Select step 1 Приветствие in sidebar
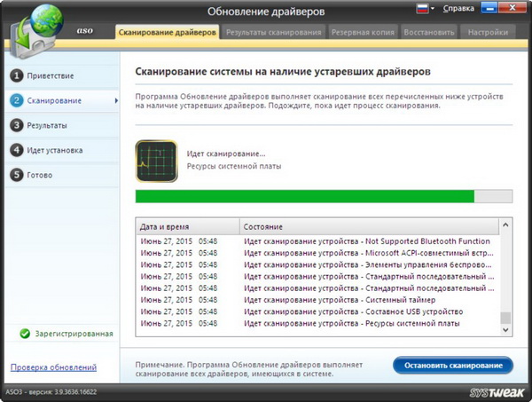 click(x=62, y=75)
